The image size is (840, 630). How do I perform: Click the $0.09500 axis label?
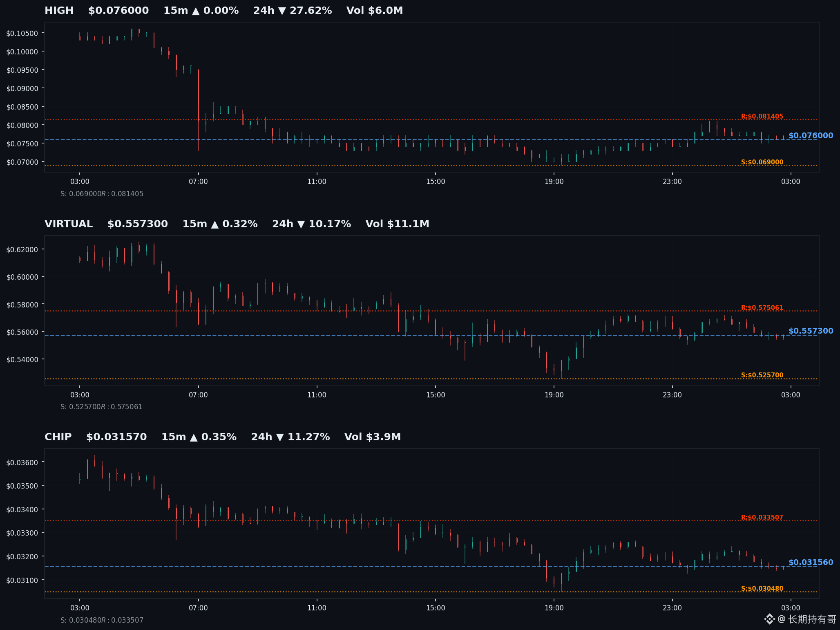point(22,70)
